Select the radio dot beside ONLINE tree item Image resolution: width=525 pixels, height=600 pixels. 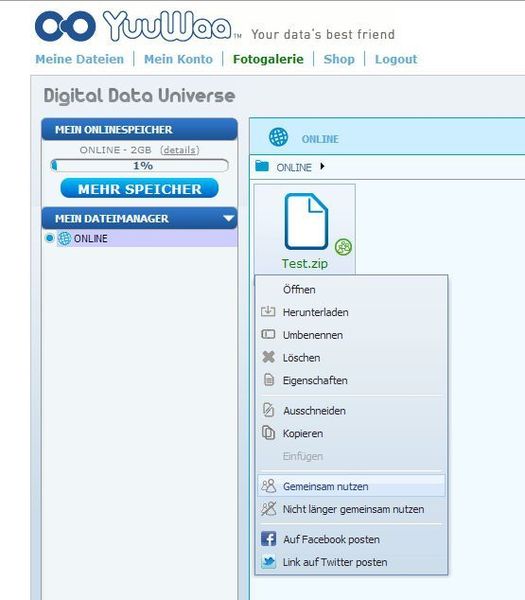pos(49,238)
